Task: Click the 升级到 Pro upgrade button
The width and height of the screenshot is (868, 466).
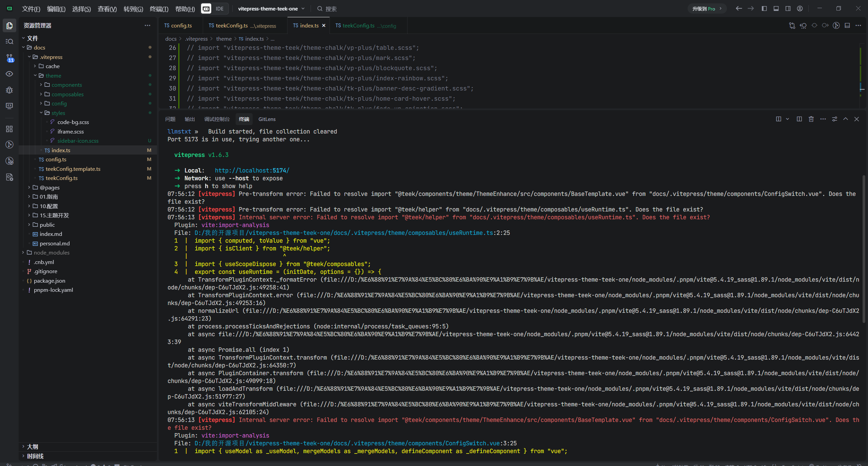Action: point(707,8)
